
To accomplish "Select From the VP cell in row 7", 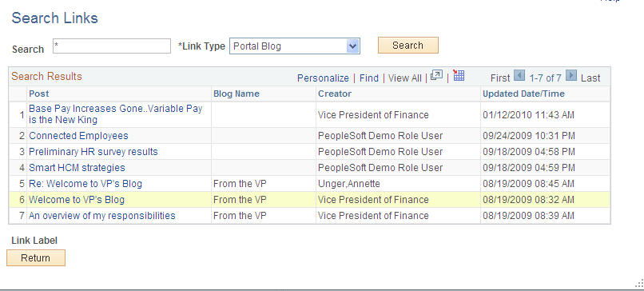I will (x=240, y=216).
